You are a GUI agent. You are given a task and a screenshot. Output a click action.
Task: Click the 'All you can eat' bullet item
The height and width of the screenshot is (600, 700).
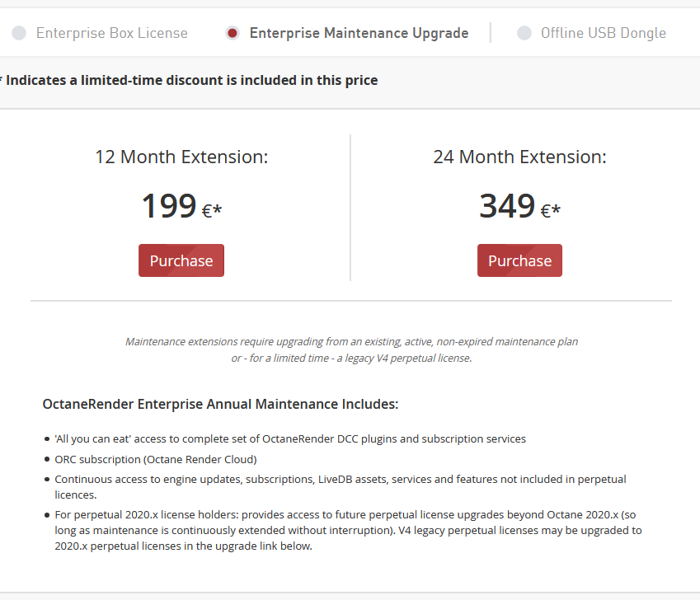(290, 438)
